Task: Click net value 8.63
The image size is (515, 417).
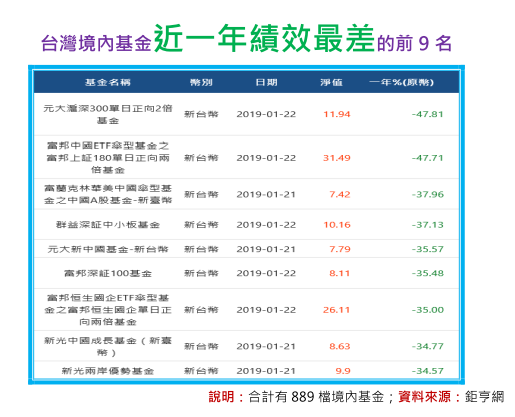Action: pyautogui.click(x=340, y=346)
